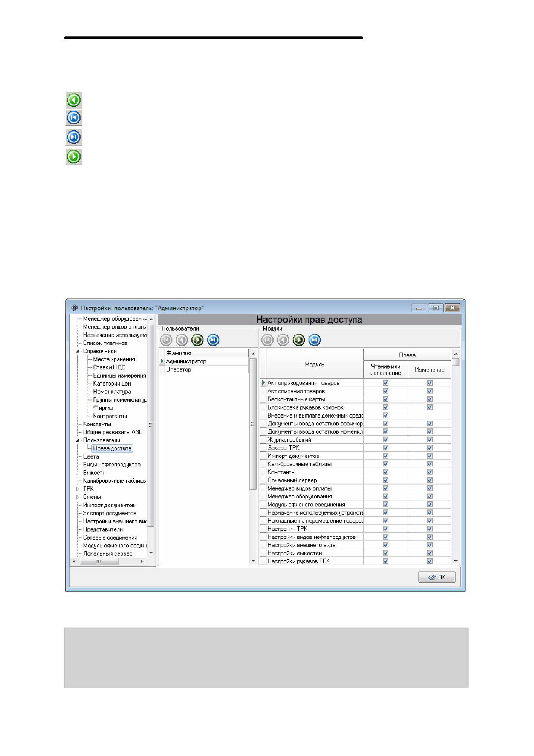The image size is (534, 756).
Task: Jump to last module in Модули panel
Action: pyautogui.click(x=315, y=340)
